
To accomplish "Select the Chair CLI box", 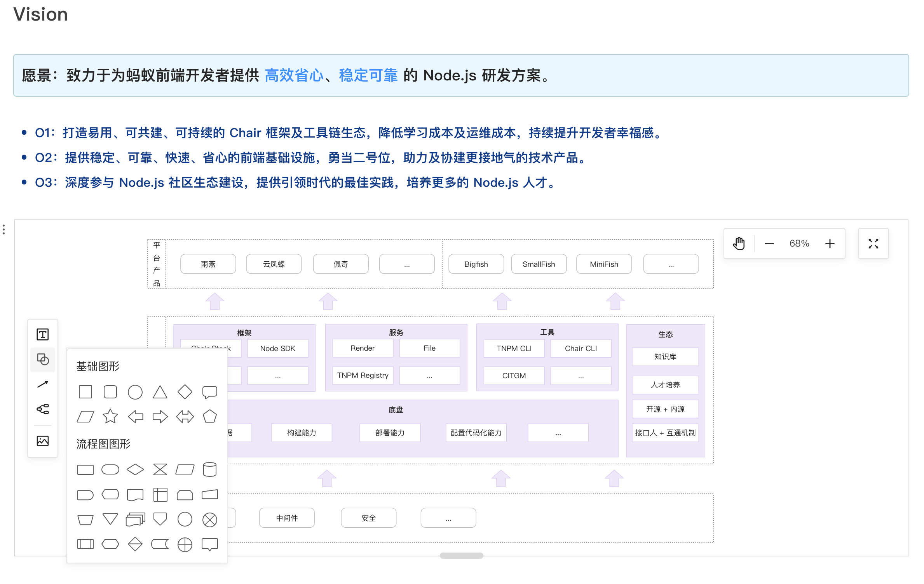I will point(581,348).
